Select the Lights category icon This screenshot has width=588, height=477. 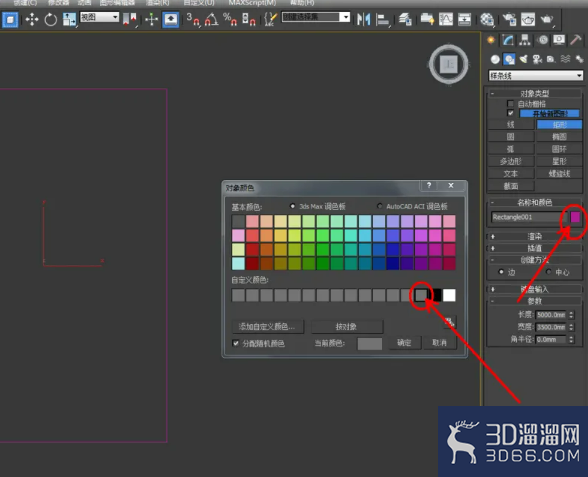click(524, 59)
